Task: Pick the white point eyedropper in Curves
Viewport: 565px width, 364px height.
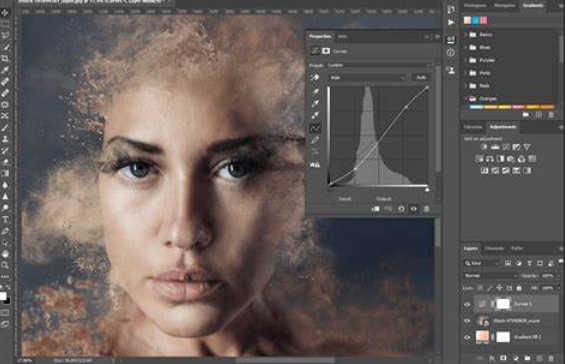Action: click(315, 115)
